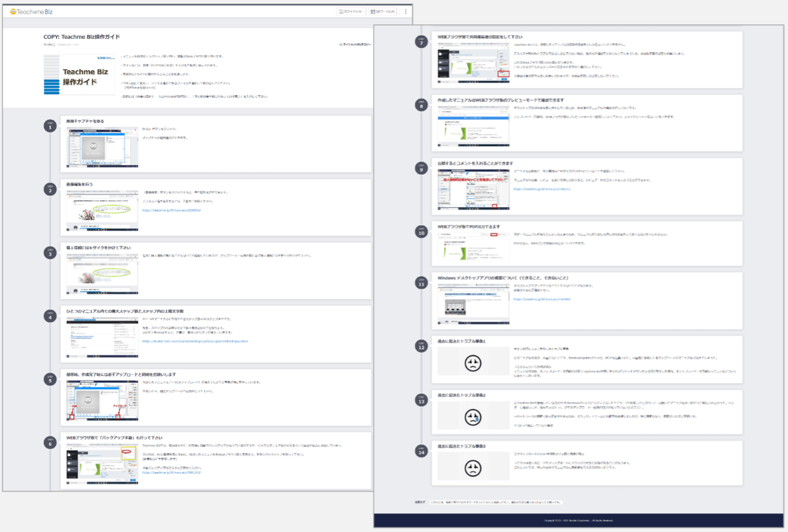Open the step 8 preview-mode thumbnail

pos(473,126)
